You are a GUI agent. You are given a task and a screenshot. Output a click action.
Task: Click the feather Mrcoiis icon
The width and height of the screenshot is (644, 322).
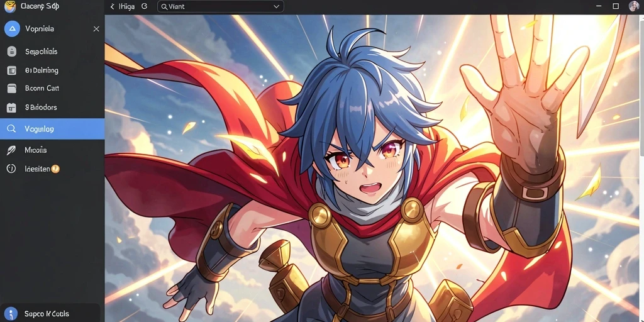(x=11, y=150)
